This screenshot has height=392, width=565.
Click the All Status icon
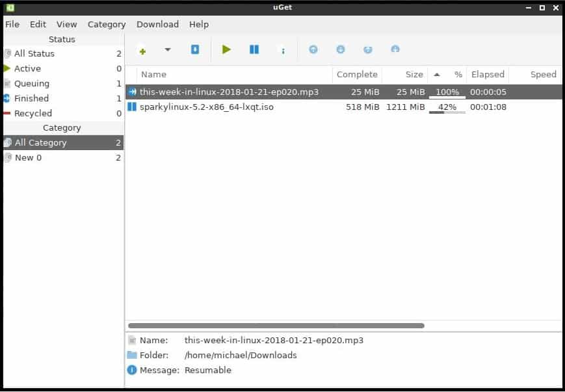click(x=8, y=54)
